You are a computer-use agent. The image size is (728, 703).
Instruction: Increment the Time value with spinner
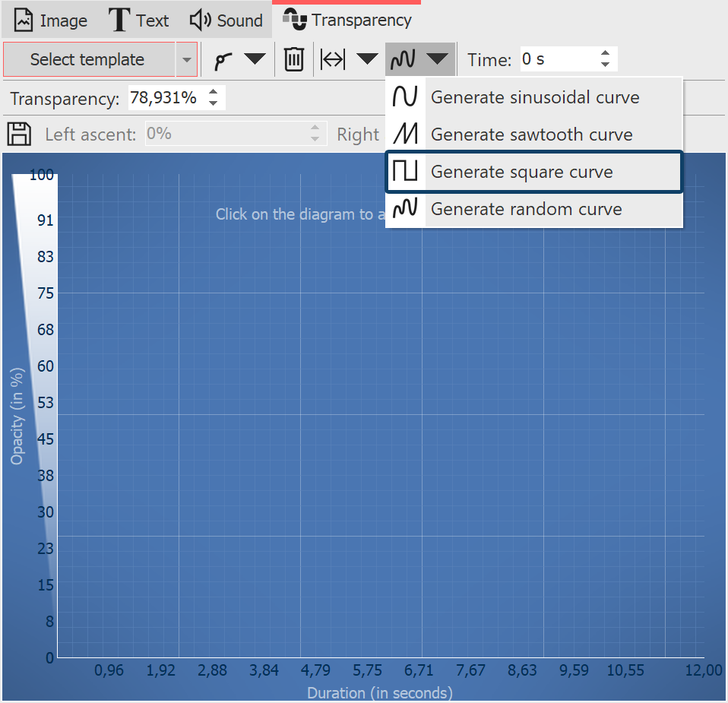[x=604, y=53]
